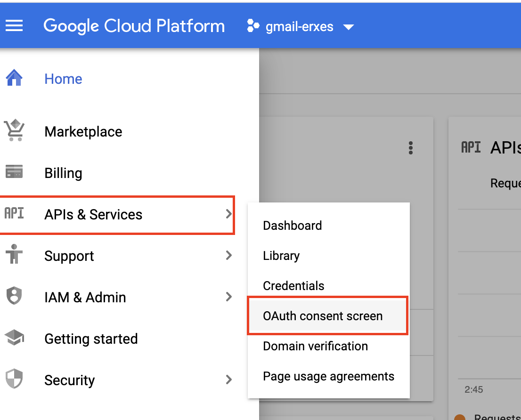Click the Billing credit card icon
The width and height of the screenshot is (521, 420).
[14, 172]
